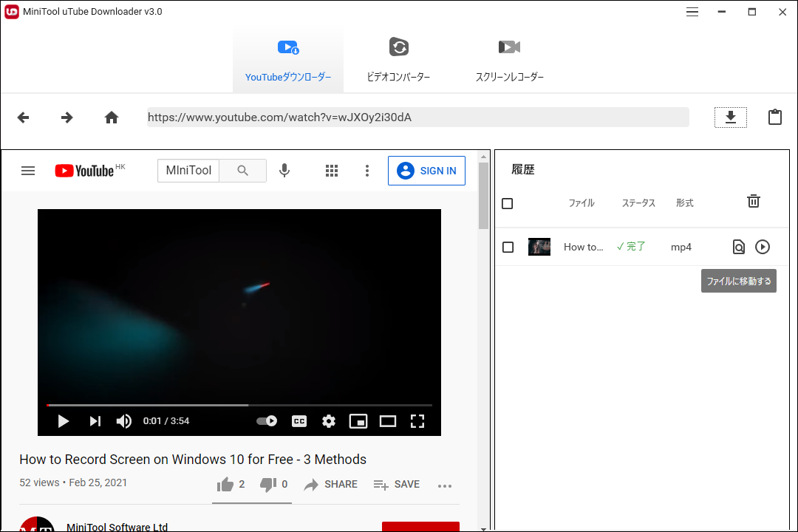Open YouTube settings three-dot menu
Image resolution: width=798 pixels, height=532 pixels.
coord(367,171)
